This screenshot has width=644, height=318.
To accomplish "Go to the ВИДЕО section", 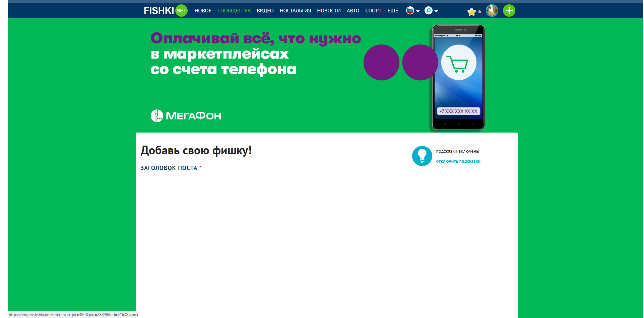I will point(265,11).
